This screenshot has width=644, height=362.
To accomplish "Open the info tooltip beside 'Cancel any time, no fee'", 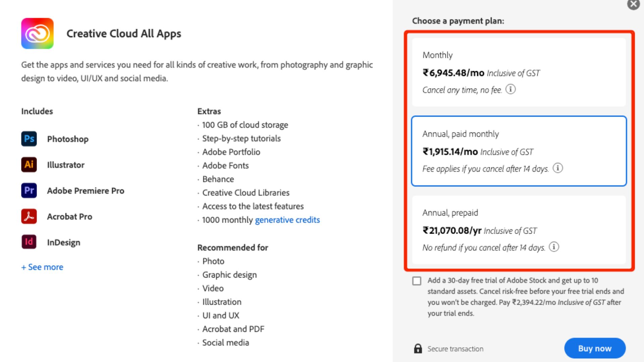I will click(510, 89).
